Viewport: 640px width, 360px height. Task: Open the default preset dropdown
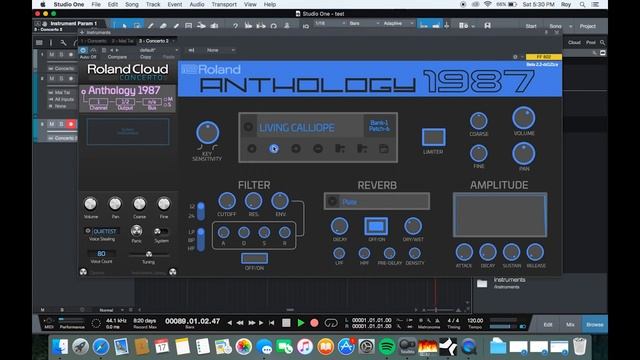pyautogui.click(x=158, y=50)
